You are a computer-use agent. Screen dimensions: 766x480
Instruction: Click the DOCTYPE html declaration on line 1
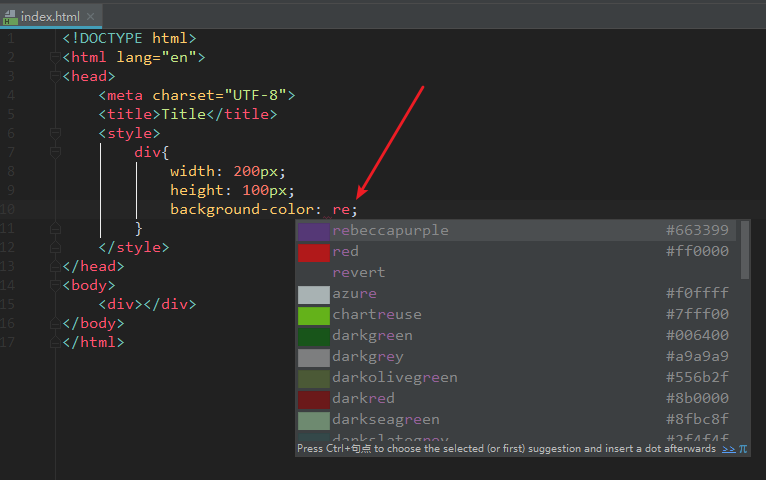coord(129,38)
